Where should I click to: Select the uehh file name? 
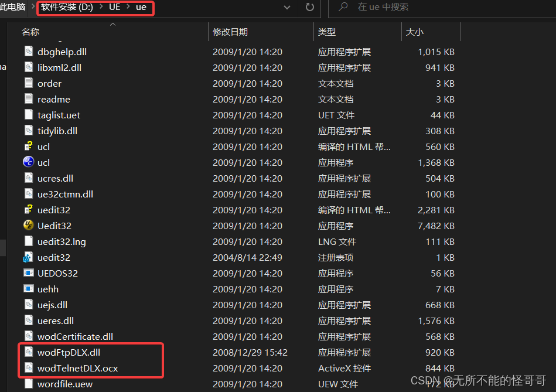[x=48, y=289]
